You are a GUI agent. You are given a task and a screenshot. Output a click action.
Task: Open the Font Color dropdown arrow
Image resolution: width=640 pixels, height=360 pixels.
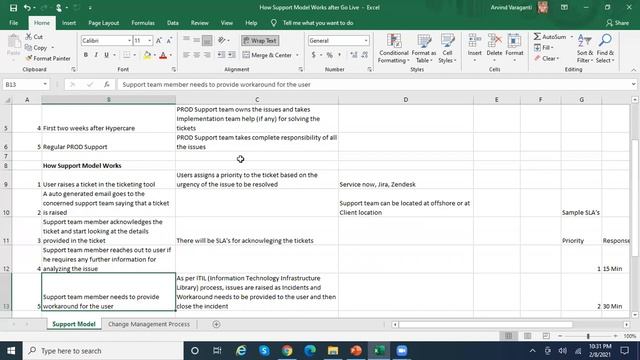pyautogui.click(x=171, y=55)
